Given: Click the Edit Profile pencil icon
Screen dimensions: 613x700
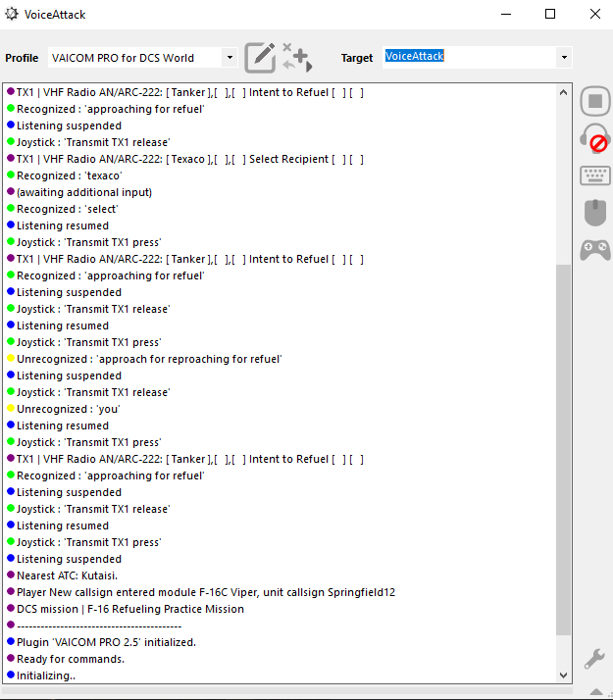Looking at the screenshot, I should click(260, 58).
